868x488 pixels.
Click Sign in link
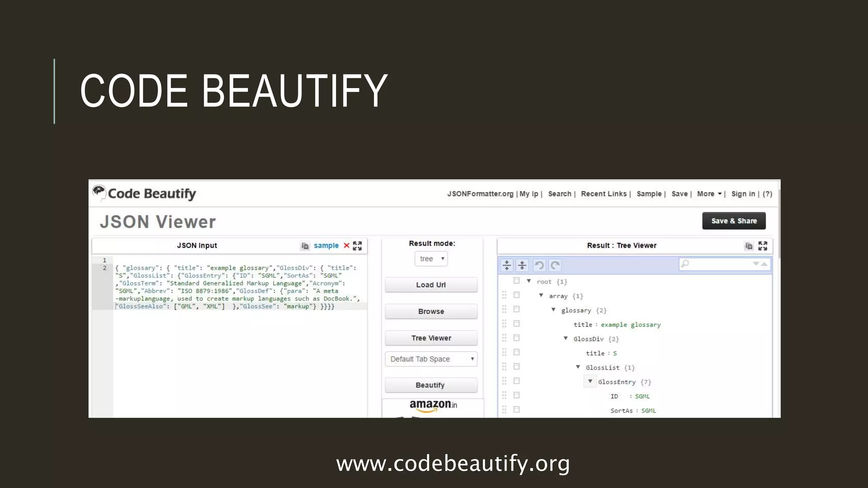(743, 194)
